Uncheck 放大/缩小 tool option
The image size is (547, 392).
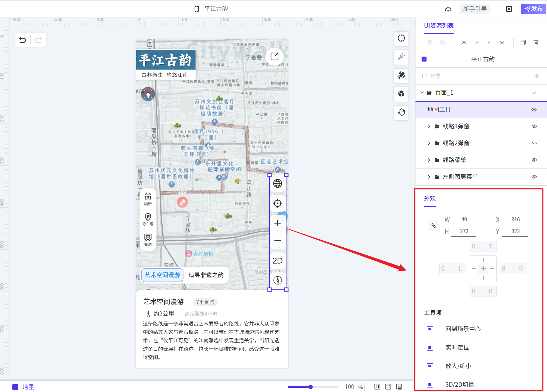430,366
